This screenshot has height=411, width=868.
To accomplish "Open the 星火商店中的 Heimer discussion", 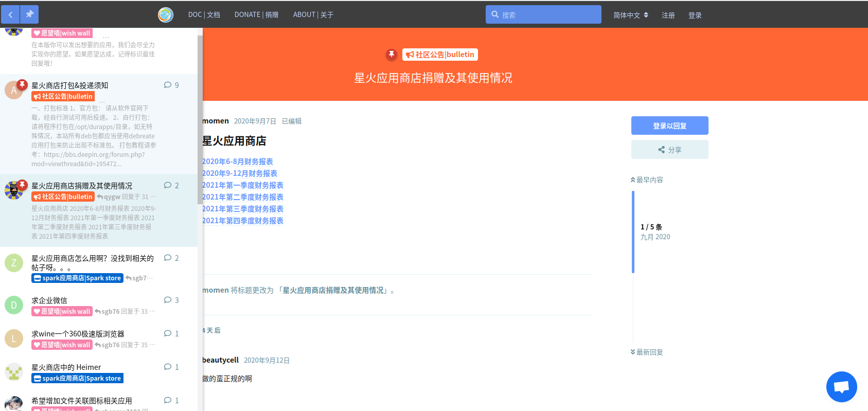I will 66,367.
